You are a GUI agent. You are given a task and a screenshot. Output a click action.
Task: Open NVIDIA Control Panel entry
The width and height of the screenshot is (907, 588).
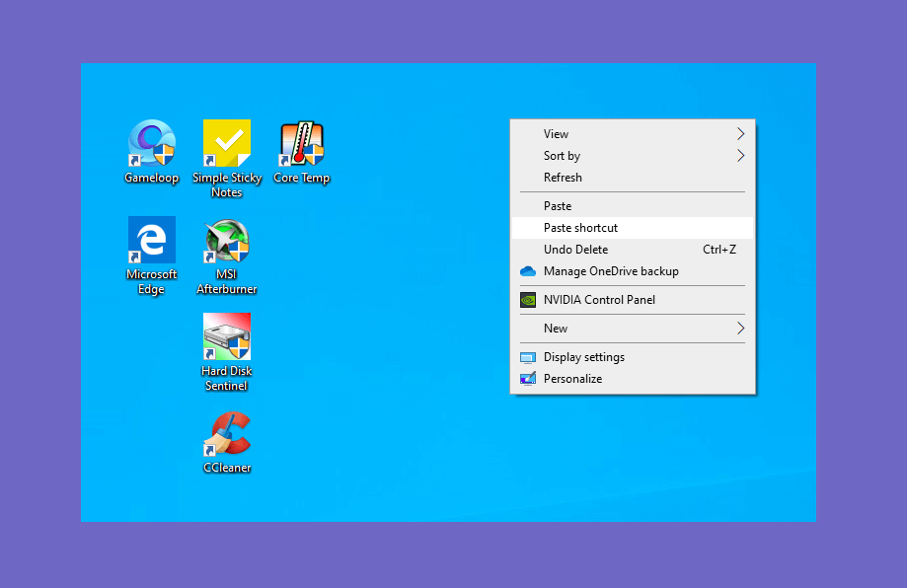tap(633, 300)
